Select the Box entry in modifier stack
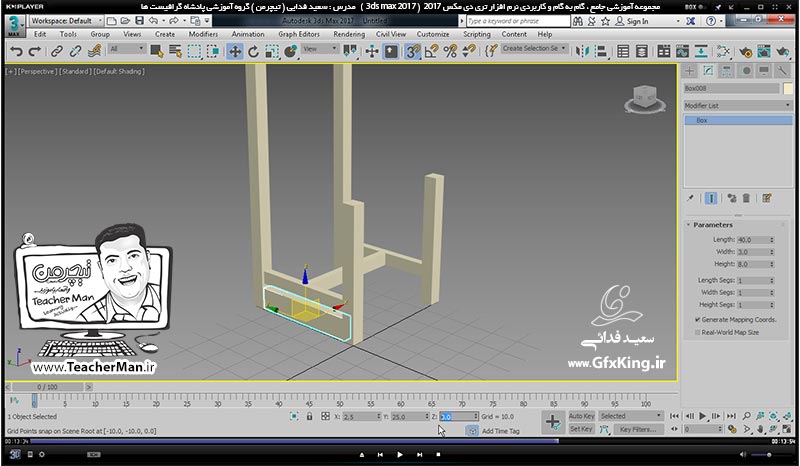 click(x=738, y=120)
